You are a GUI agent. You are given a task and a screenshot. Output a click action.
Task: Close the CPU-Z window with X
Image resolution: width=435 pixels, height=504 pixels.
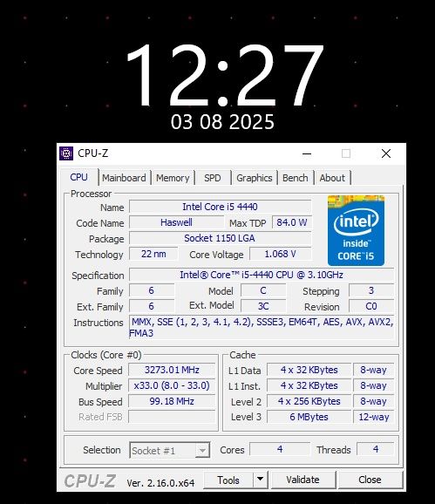(x=386, y=153)
